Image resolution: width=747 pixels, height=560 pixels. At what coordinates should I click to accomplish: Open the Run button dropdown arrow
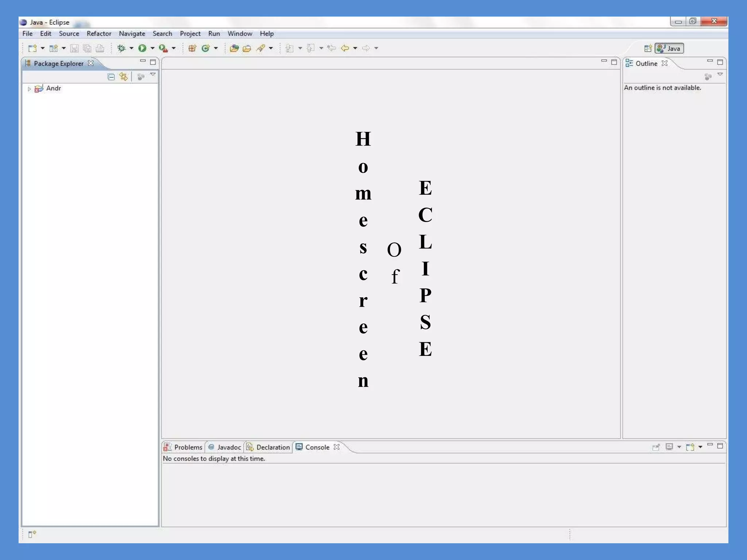coord(152,48)
